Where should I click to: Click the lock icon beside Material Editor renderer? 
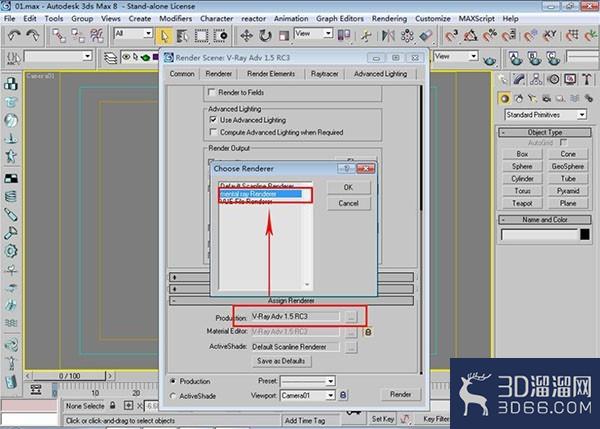(x=368, y=332)
